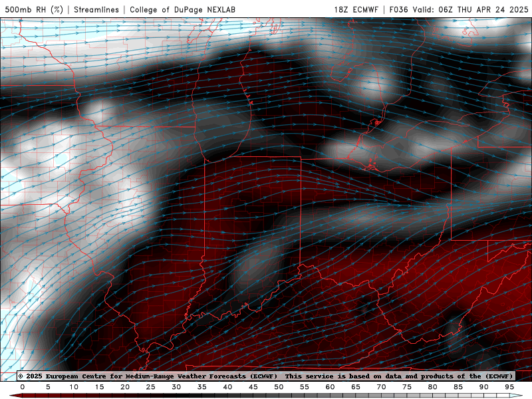Click the "50" legend number
The width and height of the screenshot is (532, 399).
tap(279, 387)
